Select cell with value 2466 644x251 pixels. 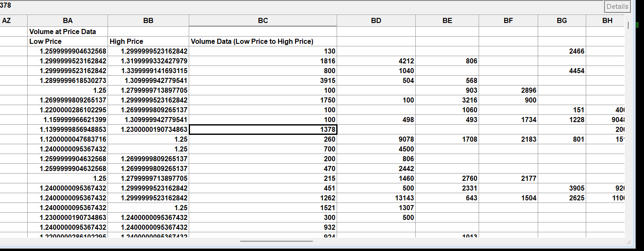pyautogui.click(x=562, y=51)
